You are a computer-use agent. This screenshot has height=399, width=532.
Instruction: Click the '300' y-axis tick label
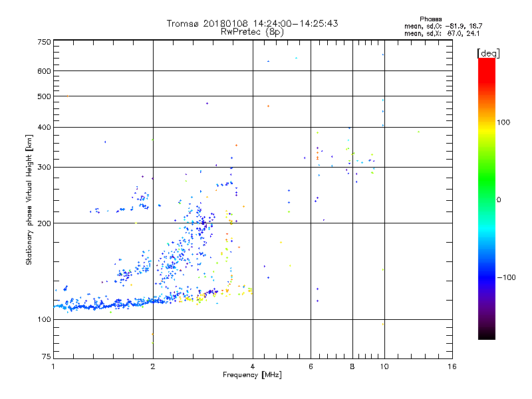[x=44, y=168]
